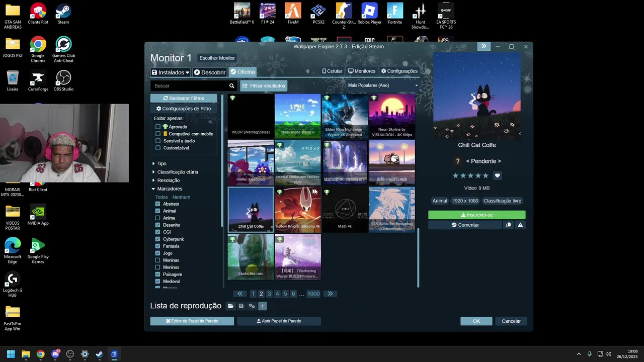Check the Meninas tag
Viewport: 644px width, 362px height.
coord(157,260)
